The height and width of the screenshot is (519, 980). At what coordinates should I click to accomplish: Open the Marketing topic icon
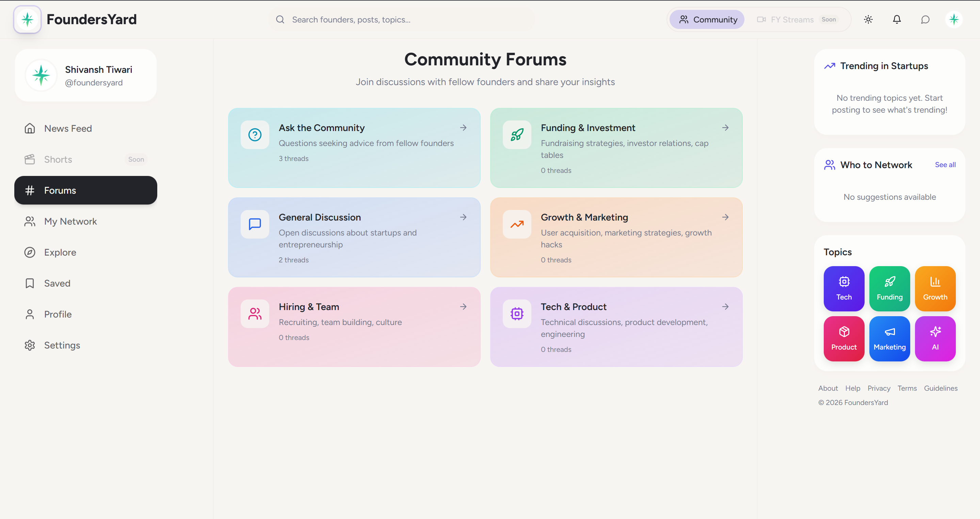(x=889, y=338)
